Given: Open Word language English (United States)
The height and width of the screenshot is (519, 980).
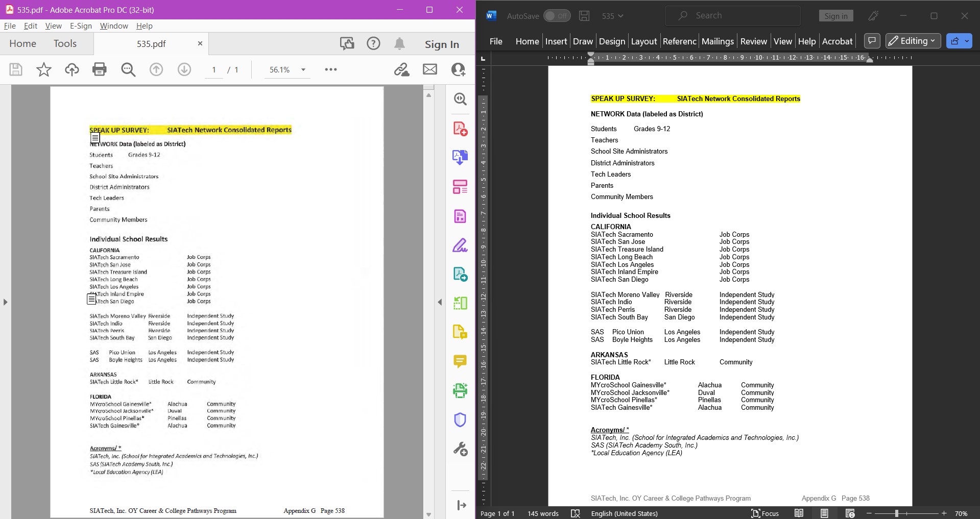Looking at the screenshot, I should pos(624,513).
